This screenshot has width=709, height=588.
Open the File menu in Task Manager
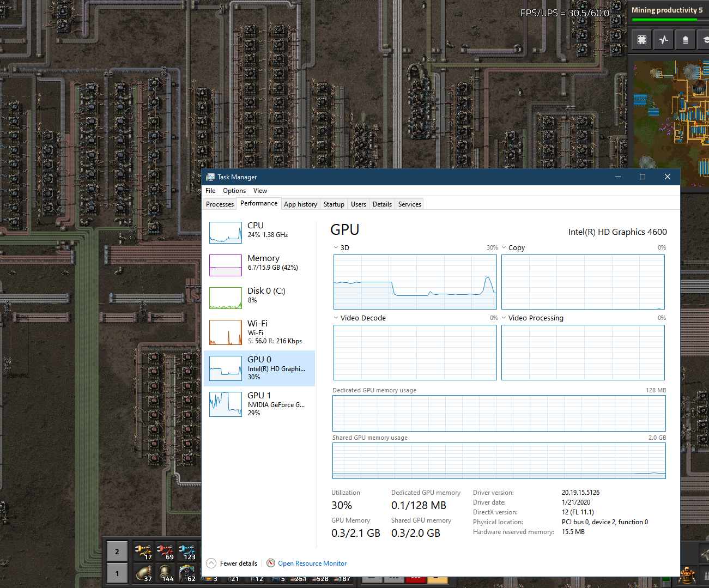[210, 191]
